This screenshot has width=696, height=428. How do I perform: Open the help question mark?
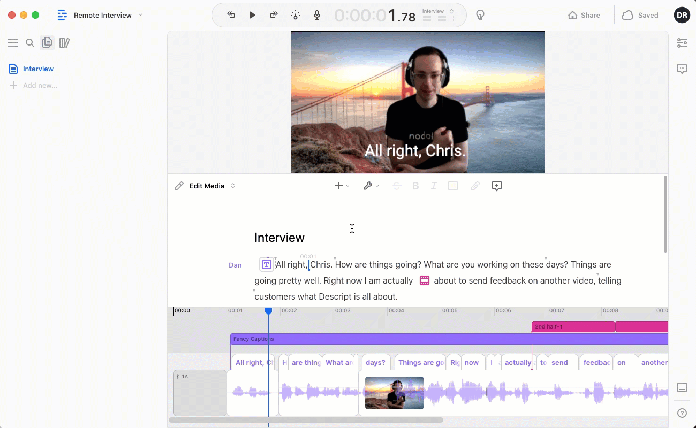(682, 413)
